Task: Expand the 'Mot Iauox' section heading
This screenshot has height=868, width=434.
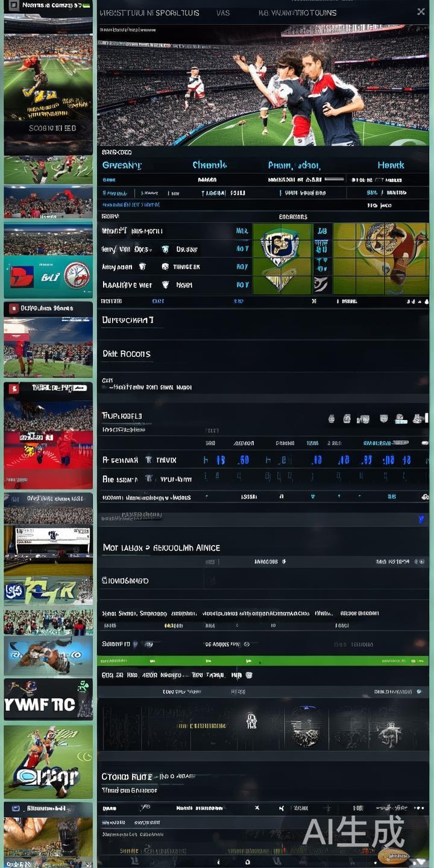Action: [x=161, y=547]
